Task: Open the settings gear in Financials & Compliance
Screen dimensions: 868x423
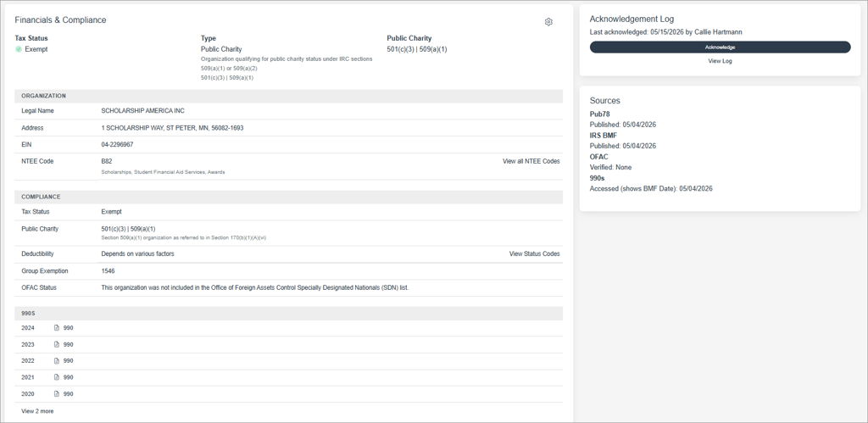Action: [x=548, y=22]
